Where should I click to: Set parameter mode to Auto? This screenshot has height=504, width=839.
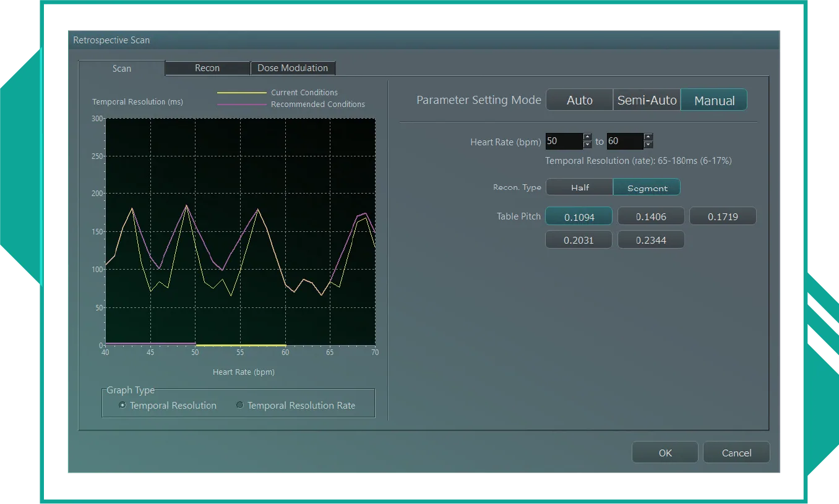(580, 100)
